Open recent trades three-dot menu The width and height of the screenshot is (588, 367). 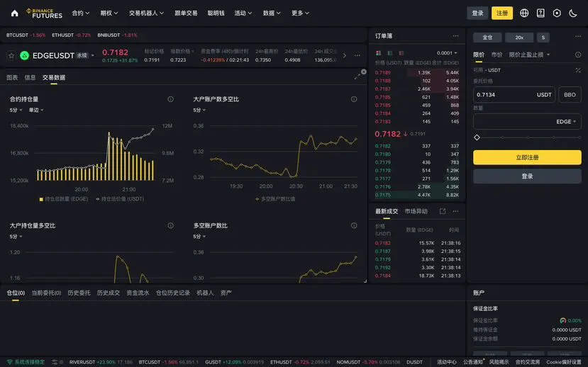coord(455,211)
